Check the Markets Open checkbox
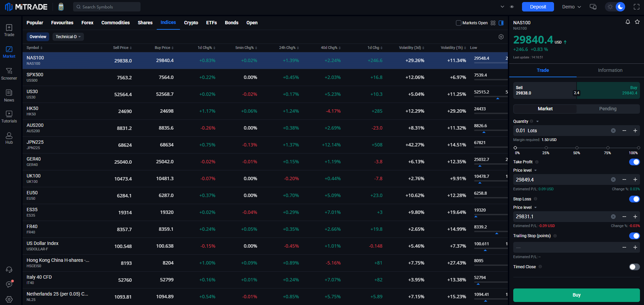The height and width of the screenshot is (305, 644). point(459,23)
